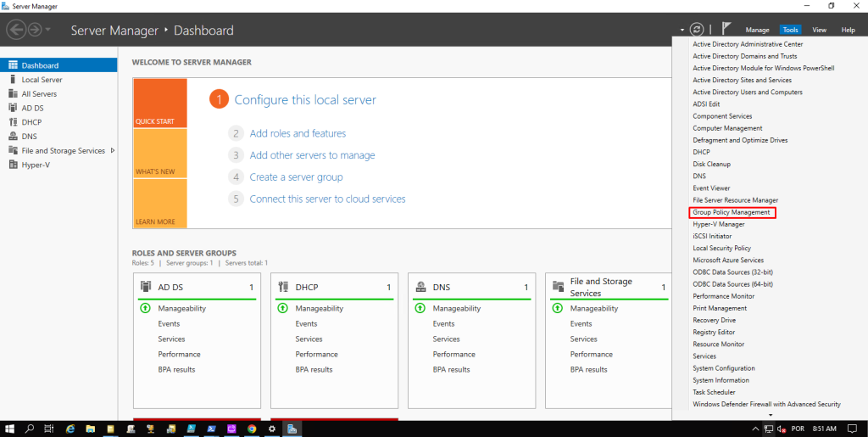
Task: Click AD DS icon in the sidebar
Action: pos(14,108)
